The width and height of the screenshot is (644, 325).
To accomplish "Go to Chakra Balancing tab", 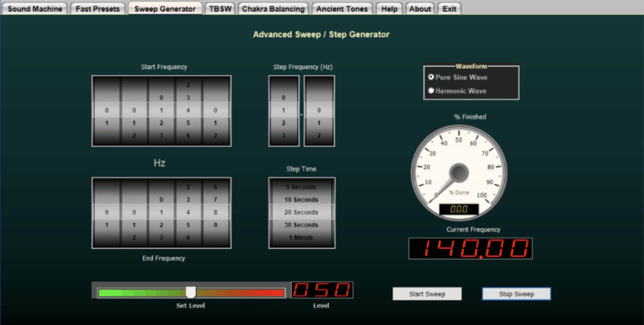I will click(x=273, y=8).
